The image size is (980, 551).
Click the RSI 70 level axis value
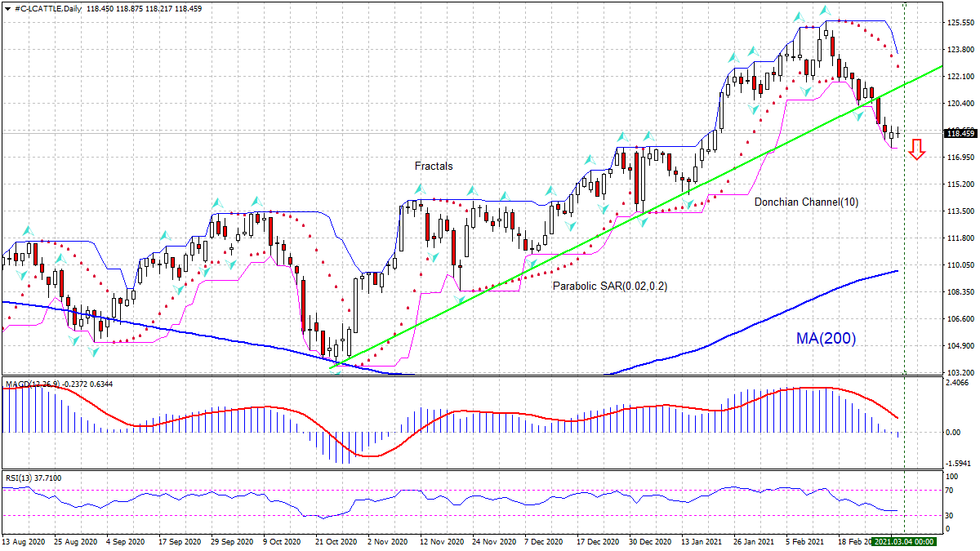pyautogui.click(x=951, y=490)
